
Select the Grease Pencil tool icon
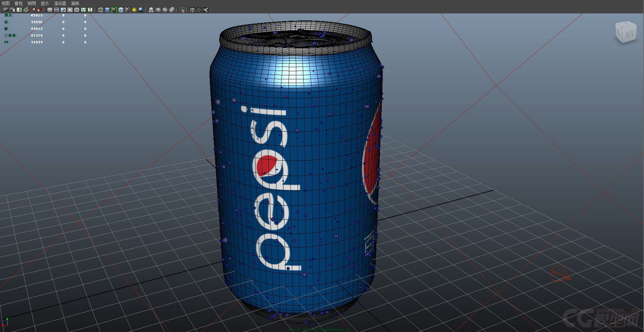click(x=39, y=10)
